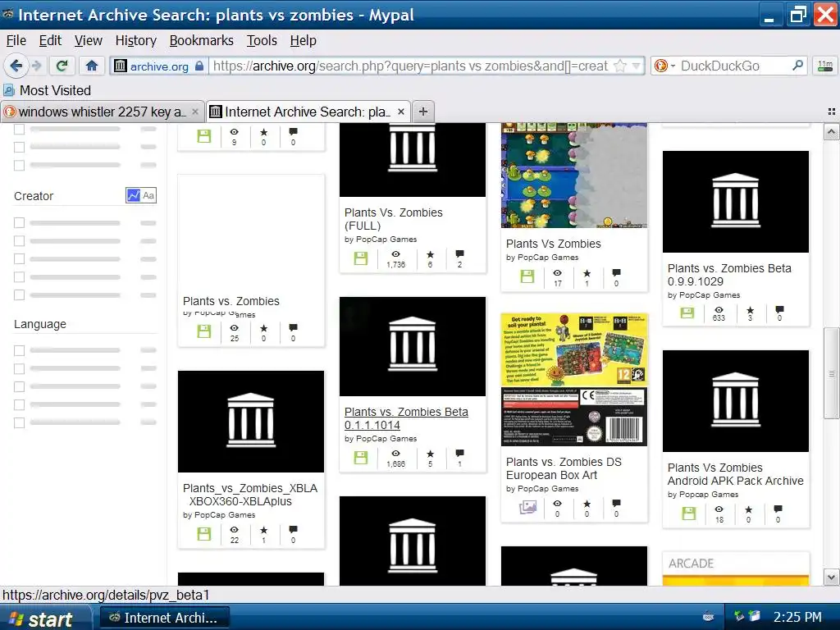Click the floppy icon under Android APK Pack Archive

pyautogui.click(x=689, y=514)
